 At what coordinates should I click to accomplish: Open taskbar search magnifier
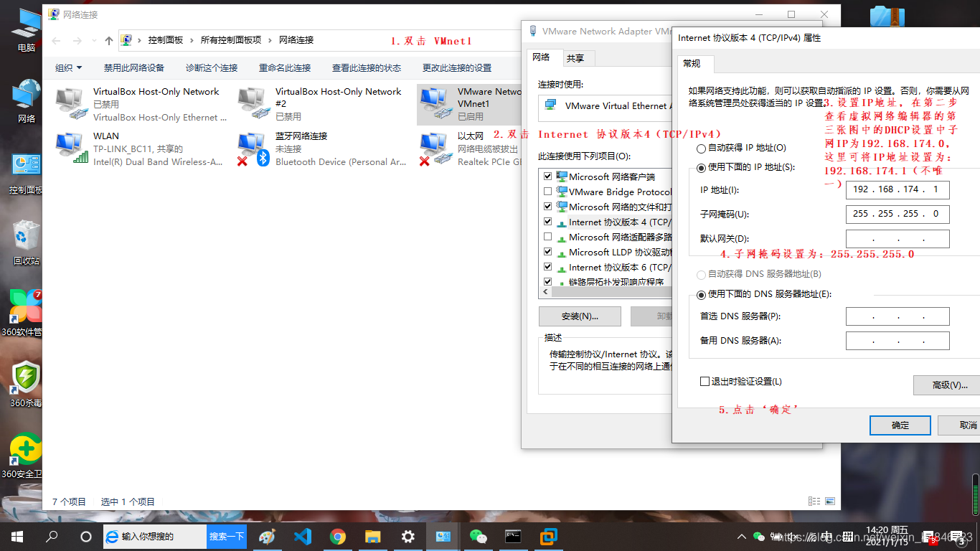click(52, 536)
